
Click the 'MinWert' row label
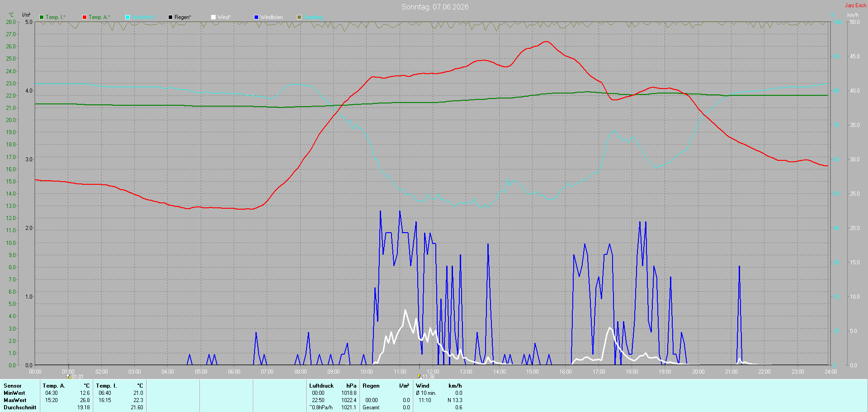14,393
